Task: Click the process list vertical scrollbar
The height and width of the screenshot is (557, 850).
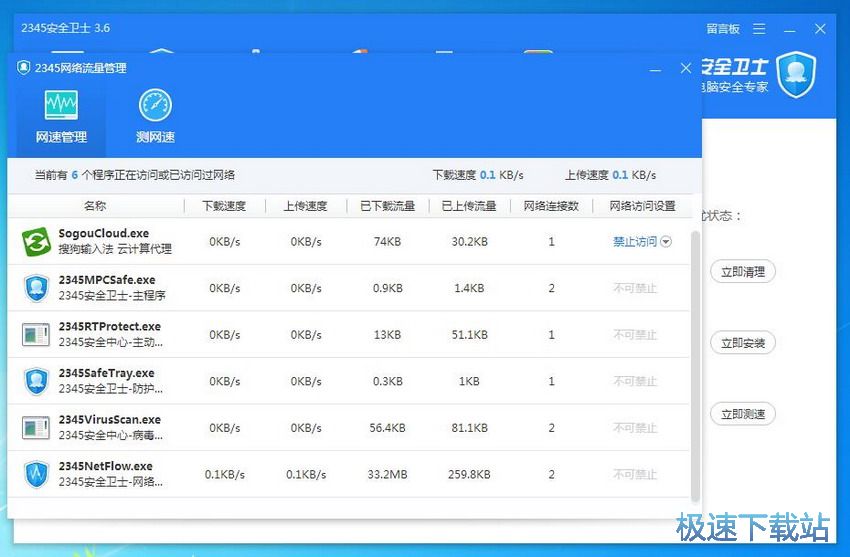Action: [696, 366]
